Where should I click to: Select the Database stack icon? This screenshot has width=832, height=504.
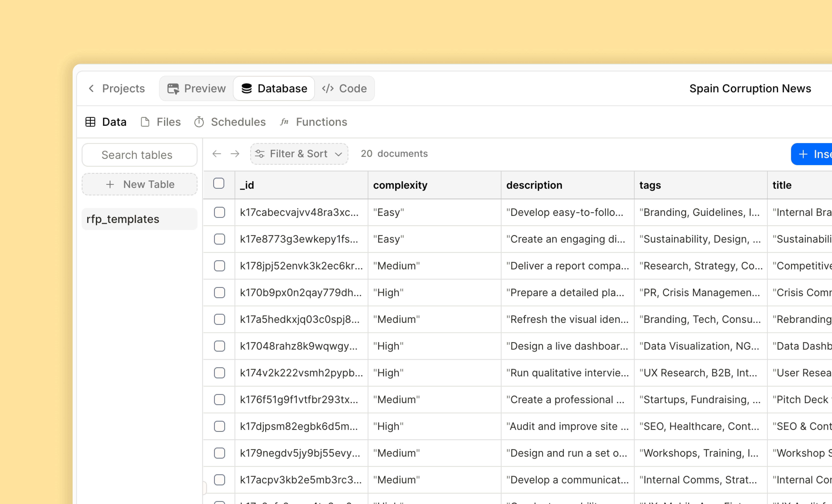[247, 88]
